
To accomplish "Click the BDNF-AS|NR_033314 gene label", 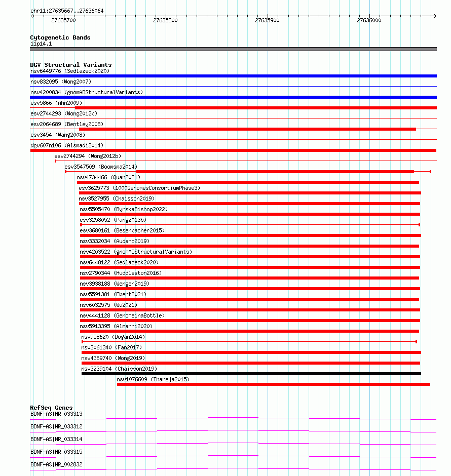I will click(x=56, y=439).
